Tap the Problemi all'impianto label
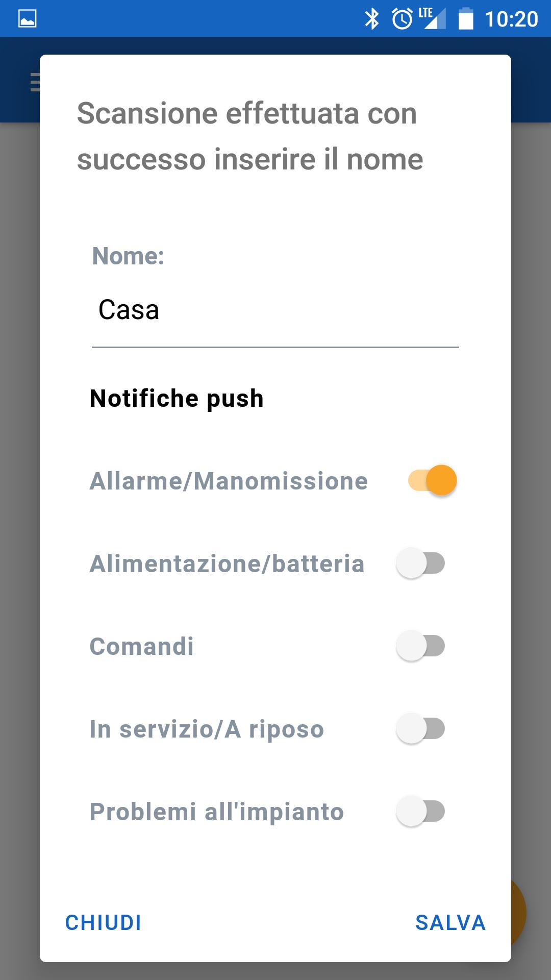 pyautogui.click(x=217, y=812)
